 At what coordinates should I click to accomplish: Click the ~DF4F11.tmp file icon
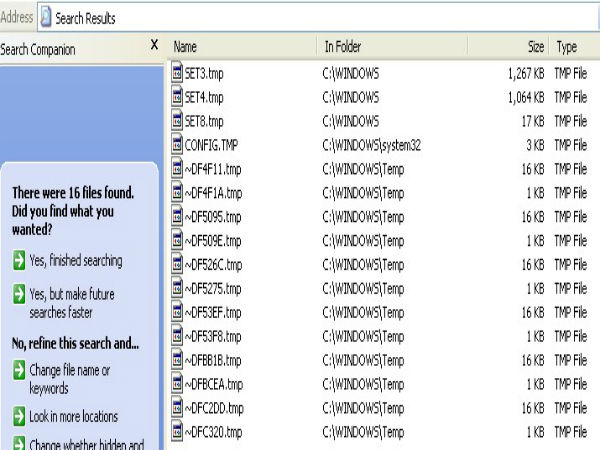click(x=177, y=169)
